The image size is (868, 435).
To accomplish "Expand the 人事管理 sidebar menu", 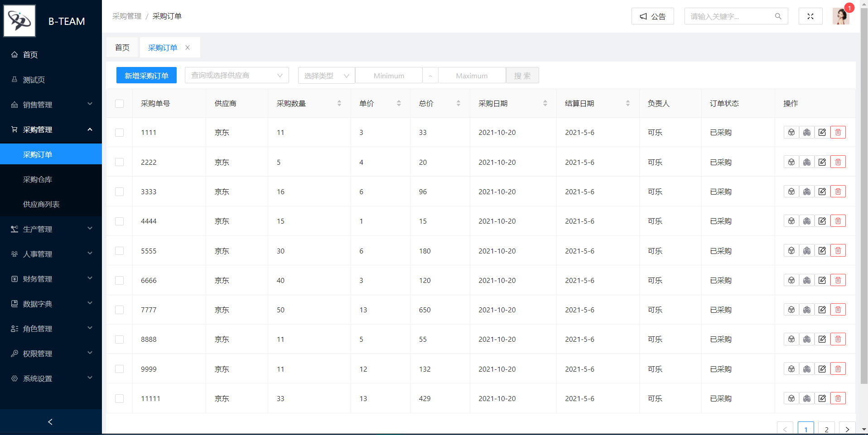I will click(51, 254).
